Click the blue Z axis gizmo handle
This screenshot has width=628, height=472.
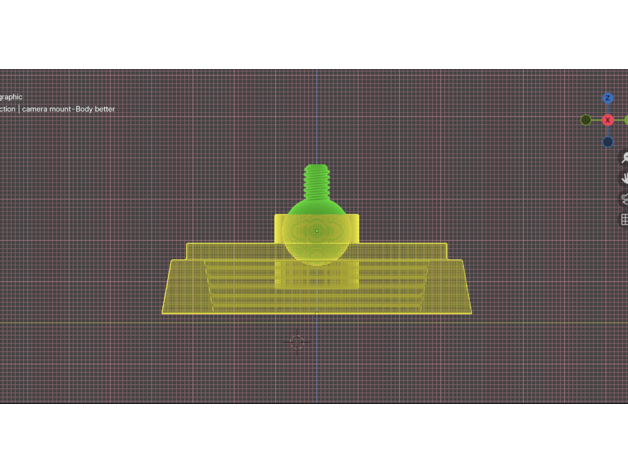click(x=607, y=98)
